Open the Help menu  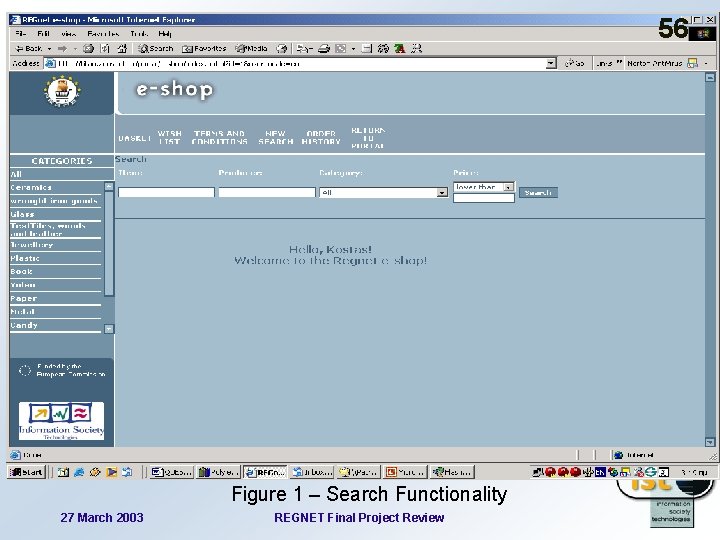[x=165, y=34]
